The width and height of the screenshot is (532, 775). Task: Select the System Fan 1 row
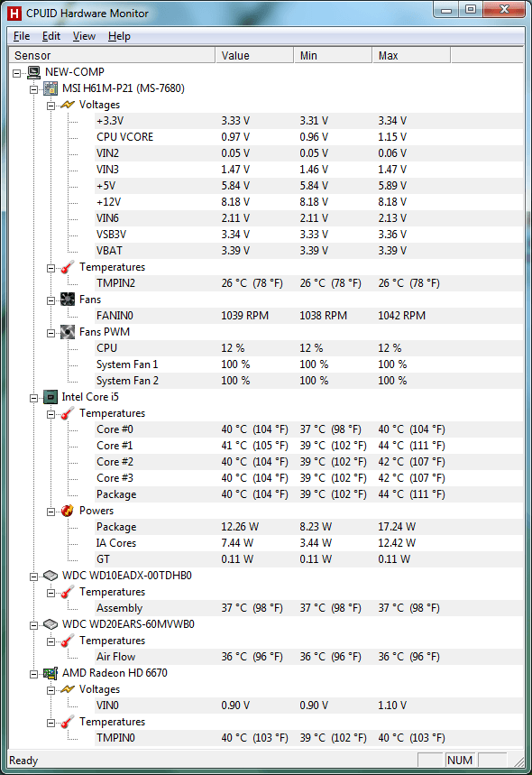[309, 364]
